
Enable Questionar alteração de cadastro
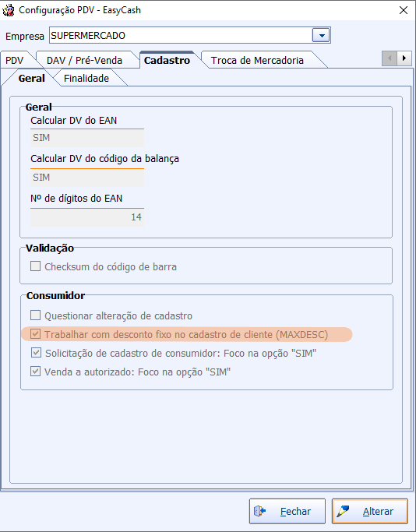[x=35, y=315]
